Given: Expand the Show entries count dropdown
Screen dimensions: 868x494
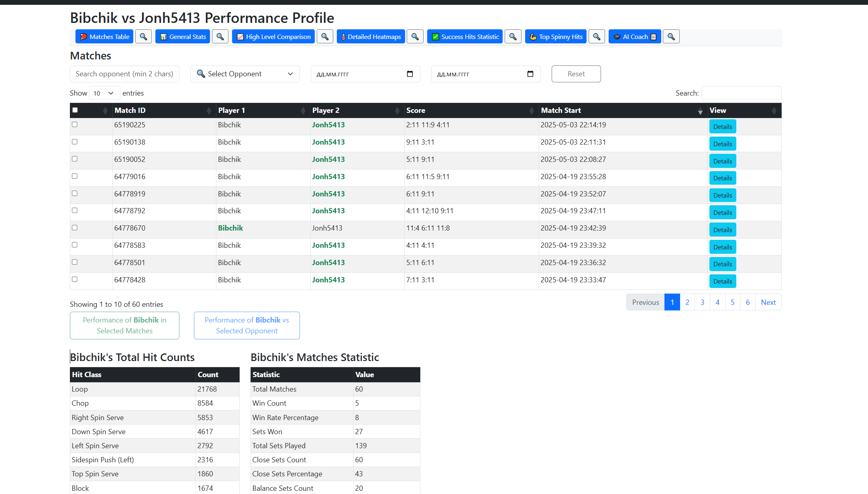Looking at the screenshot, I should (104, 93).
